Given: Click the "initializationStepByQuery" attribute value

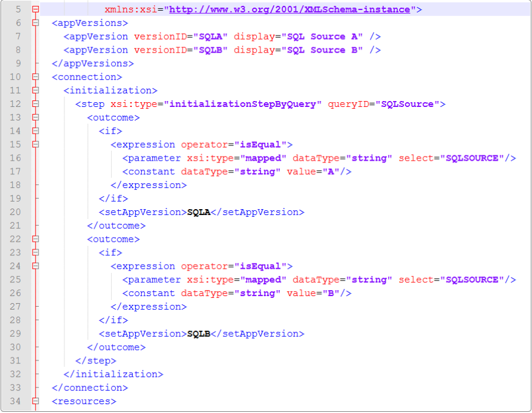Looking at the screenshot, I should click(x=245, y=104).
